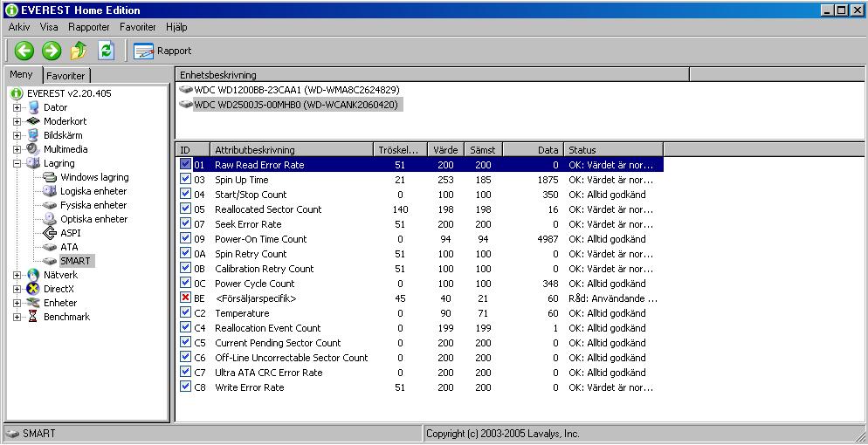This screenshot has width=868, height=445.
Task: Toggle the checkbox for Temperature
Action: (x=185, y=312)
